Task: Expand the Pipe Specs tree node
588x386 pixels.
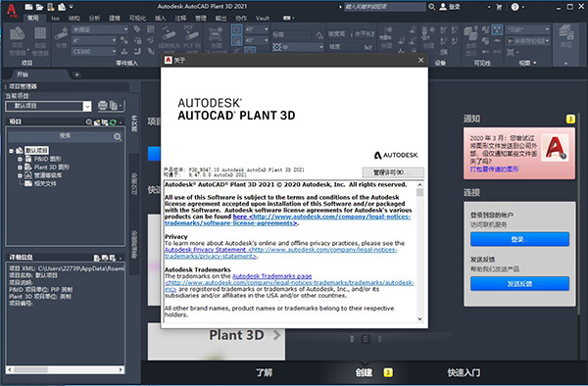Action: point(20,175)
